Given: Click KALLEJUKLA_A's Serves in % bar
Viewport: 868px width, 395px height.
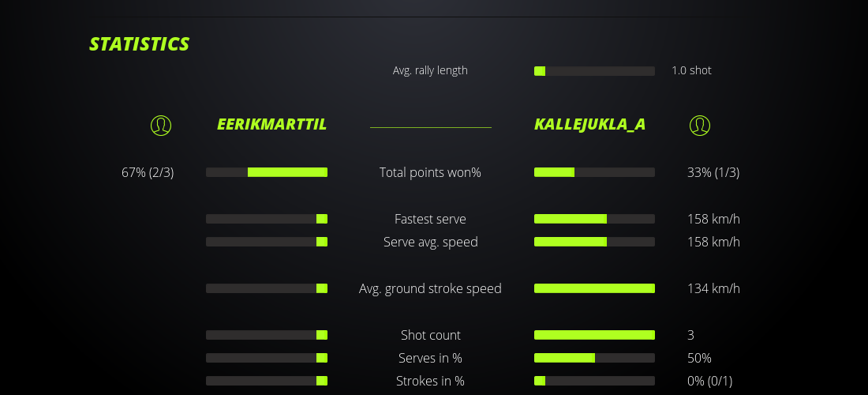Looking at the screenshot, I should click(594, 358).
